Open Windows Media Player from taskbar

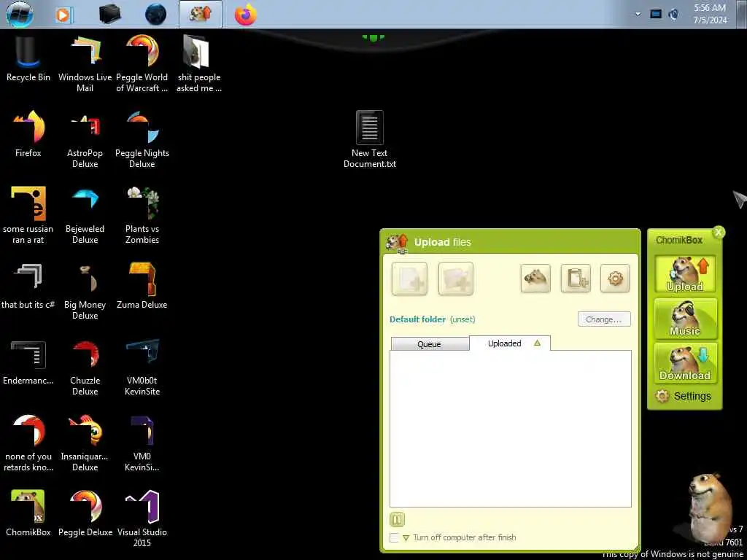click(63, 15)
